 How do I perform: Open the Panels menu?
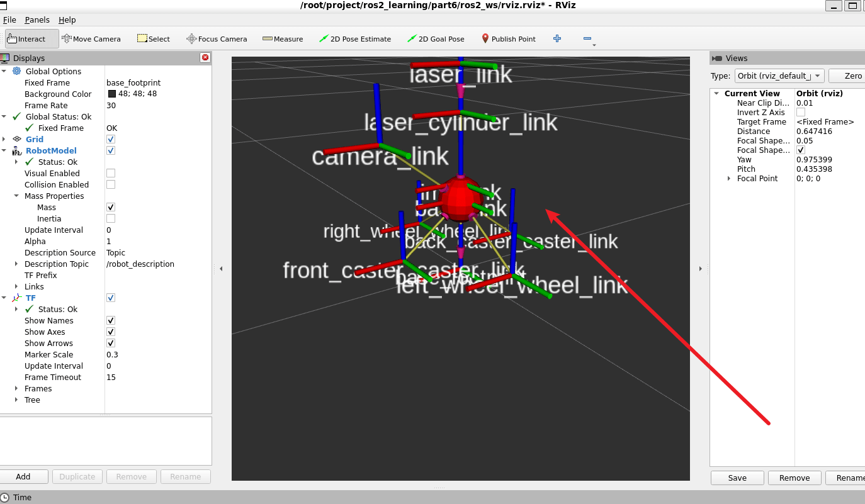point(37,20)
